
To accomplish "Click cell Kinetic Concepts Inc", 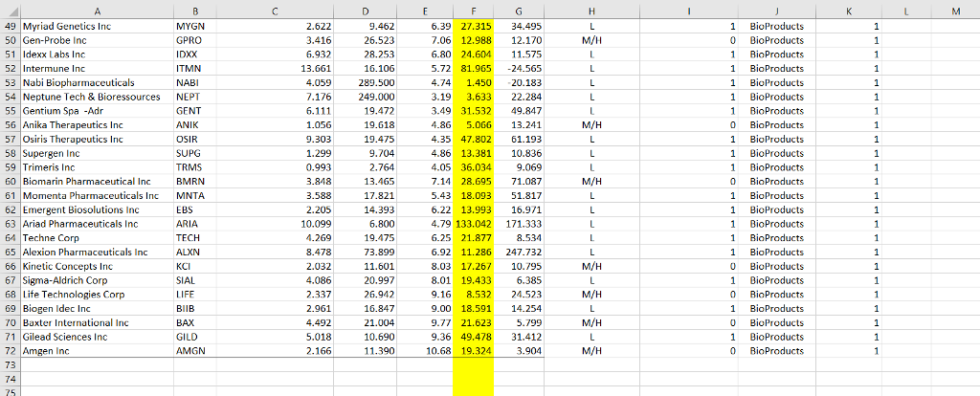I will click(98, 266).
